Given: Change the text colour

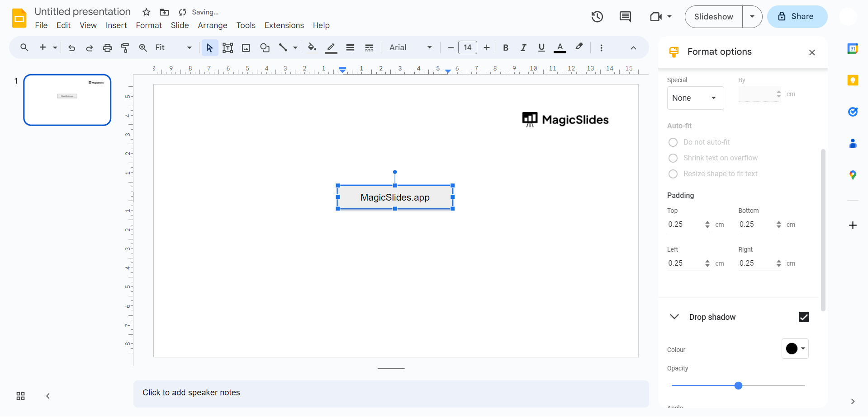Looking at the screenshot, I should 560,47.
